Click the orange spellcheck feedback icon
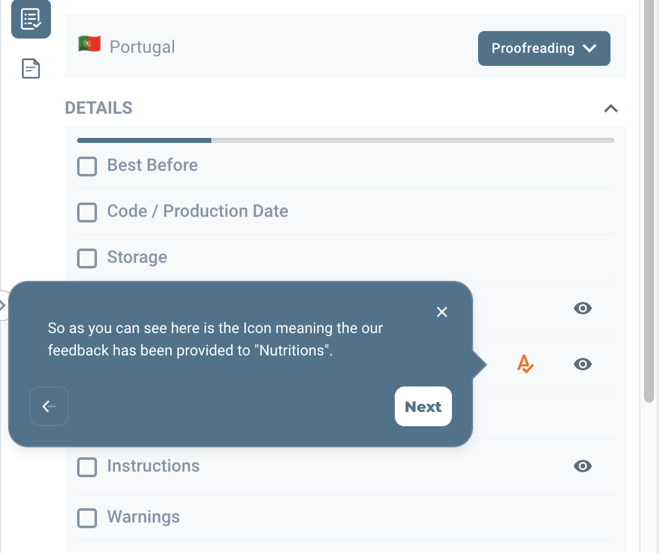Screen dimensions: 659x553 coord(525,364)
